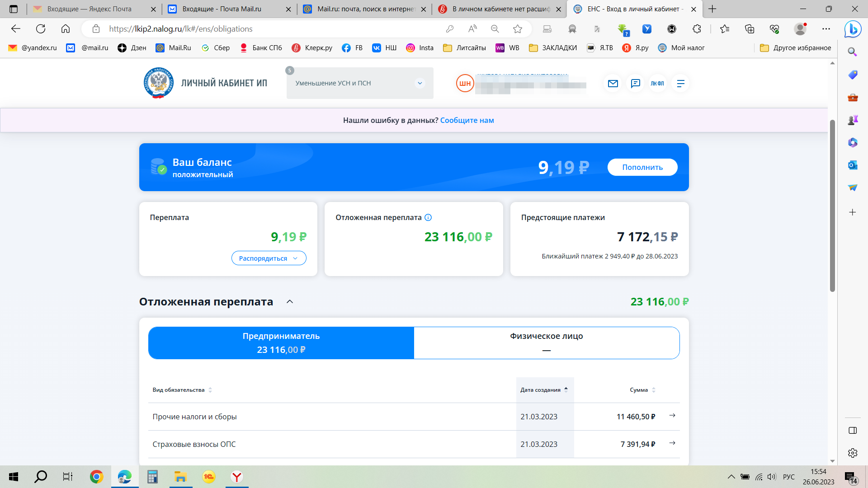Open Chrome from the taskbar
Image resolution: width=868 pixels, height=488 pixels.
(x=96, y=477)
